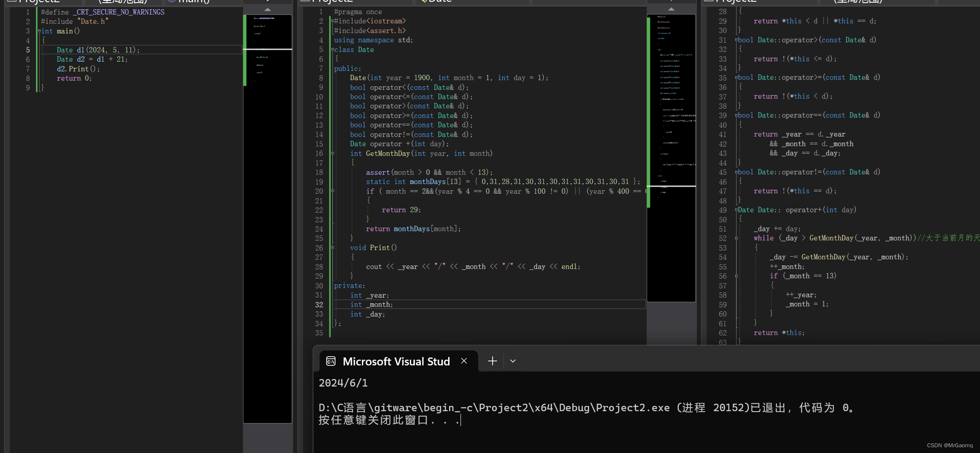Image resolution: width=980 pixels, height=453 pixels.
Task: Click the minimap of the main file editor
Action: 268,219
